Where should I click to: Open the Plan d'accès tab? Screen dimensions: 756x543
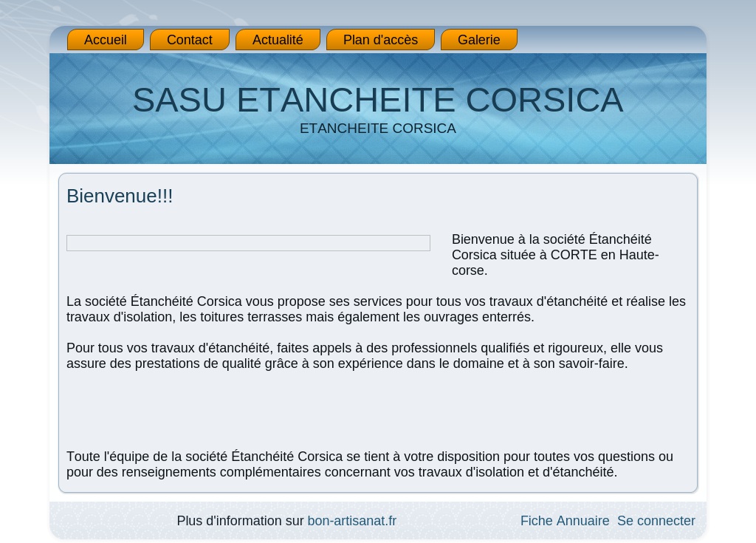[x=380, y=40]
